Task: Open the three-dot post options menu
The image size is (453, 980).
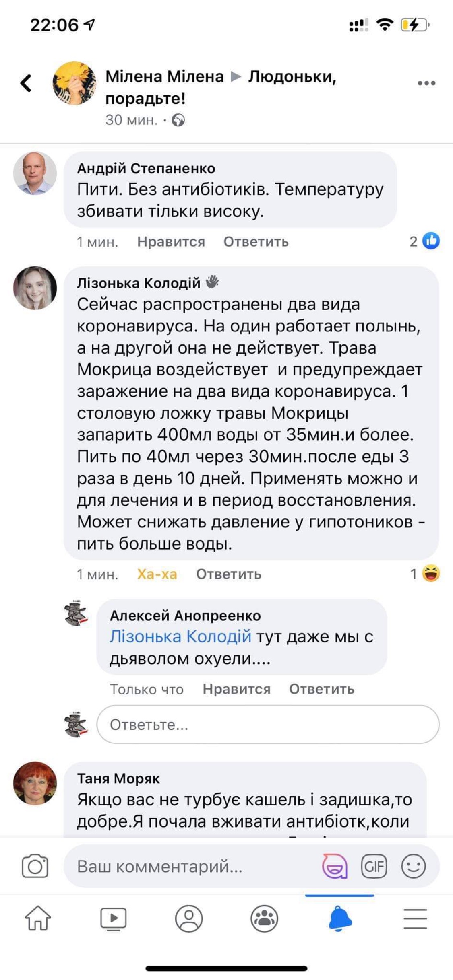Action: click(426, 83)
